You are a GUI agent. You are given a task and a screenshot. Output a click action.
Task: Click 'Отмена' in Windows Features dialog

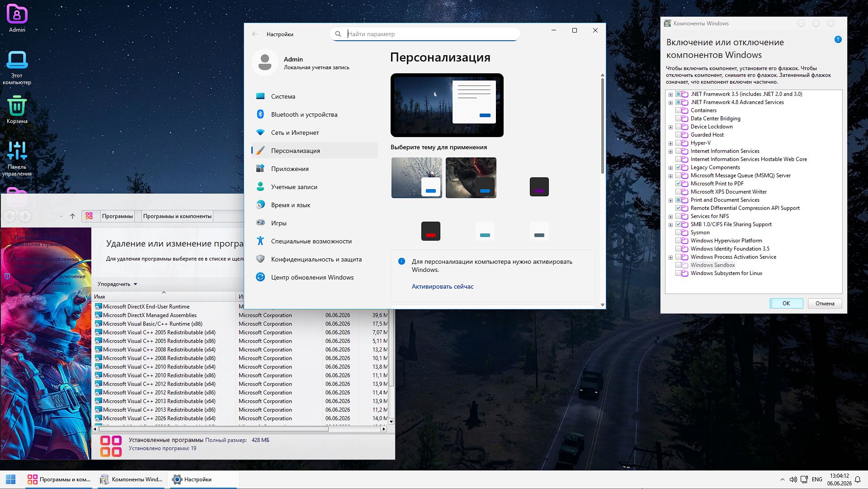(x=825, y=304)
